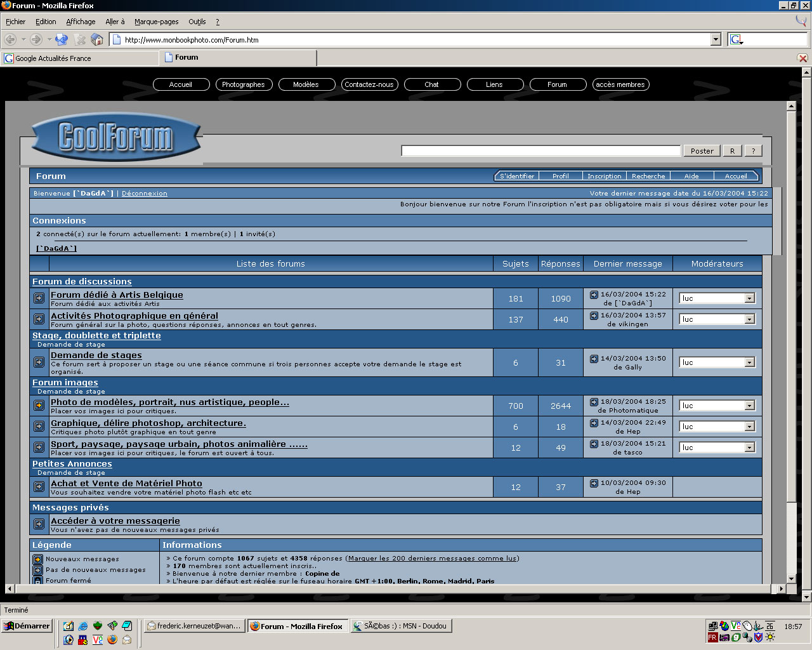The height and width of the screenshot is (650, 812).
Task: Open the Edition menu
Action: pos(46,22)
